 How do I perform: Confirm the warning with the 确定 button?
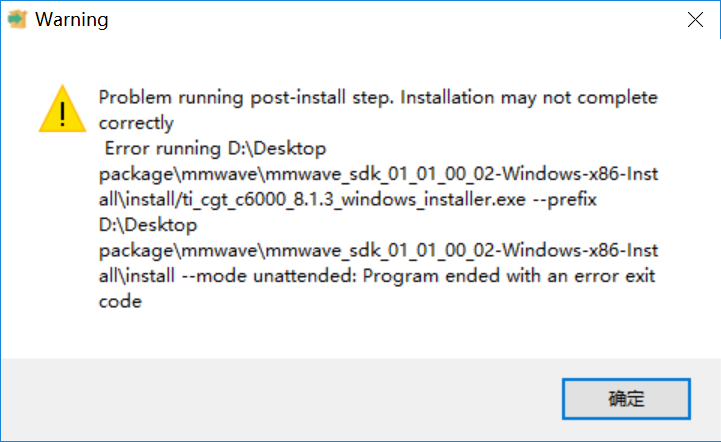(627, 398)
